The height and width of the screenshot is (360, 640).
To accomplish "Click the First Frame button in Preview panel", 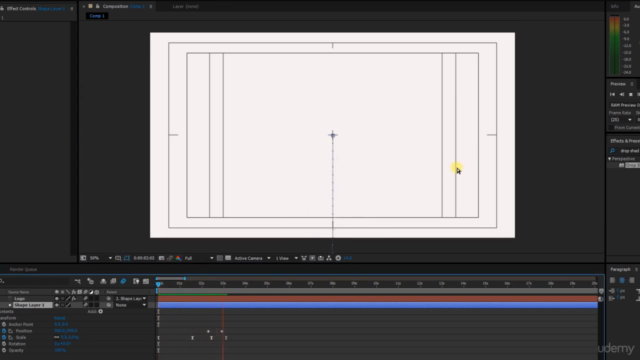I will 612,94.
